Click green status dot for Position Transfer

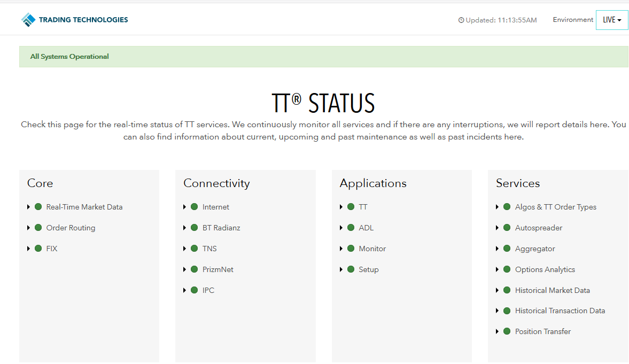(x=507, y=331)
